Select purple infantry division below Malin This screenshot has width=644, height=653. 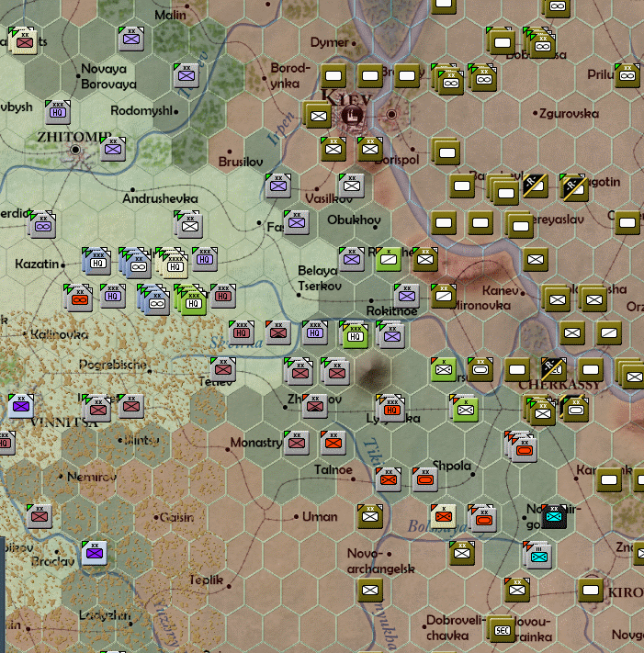point(131,39)
